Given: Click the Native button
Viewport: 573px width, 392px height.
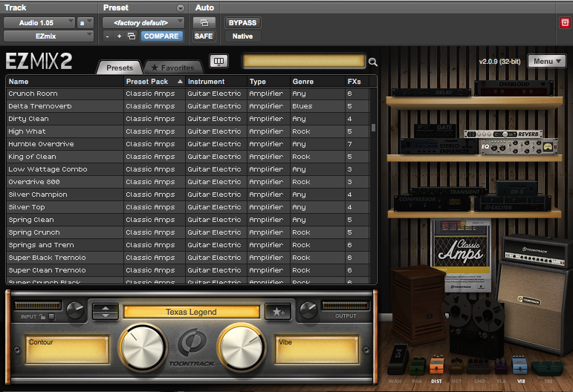Looking at the screenshot, I should (x=242, y=36).
